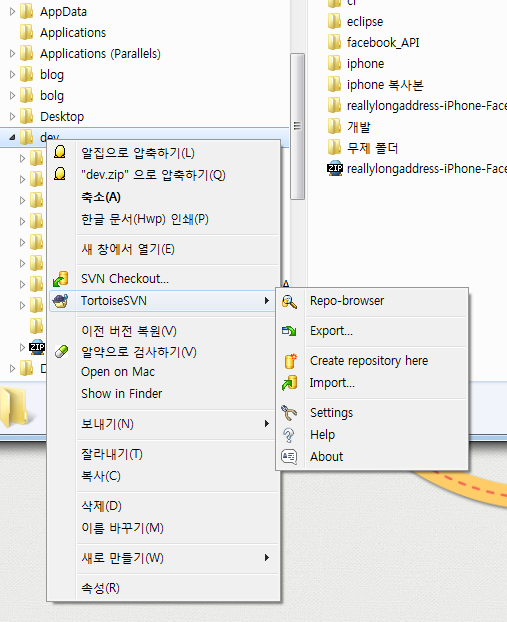Expand the Applications (Parallels) tree node

click(12, 54)
